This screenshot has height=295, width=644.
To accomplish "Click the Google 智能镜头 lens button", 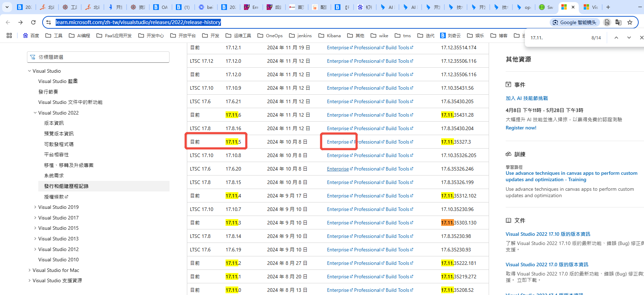I will point(575,22).
